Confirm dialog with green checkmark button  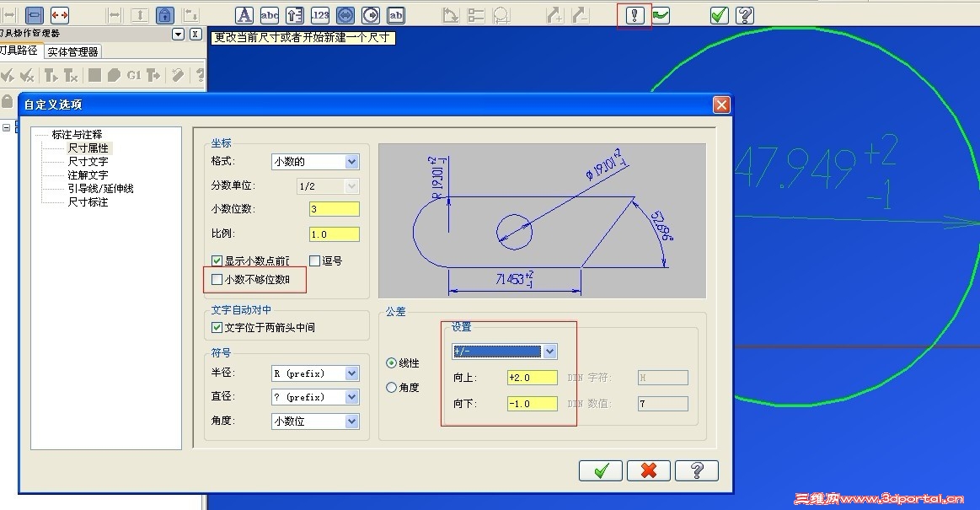[601, 470]
